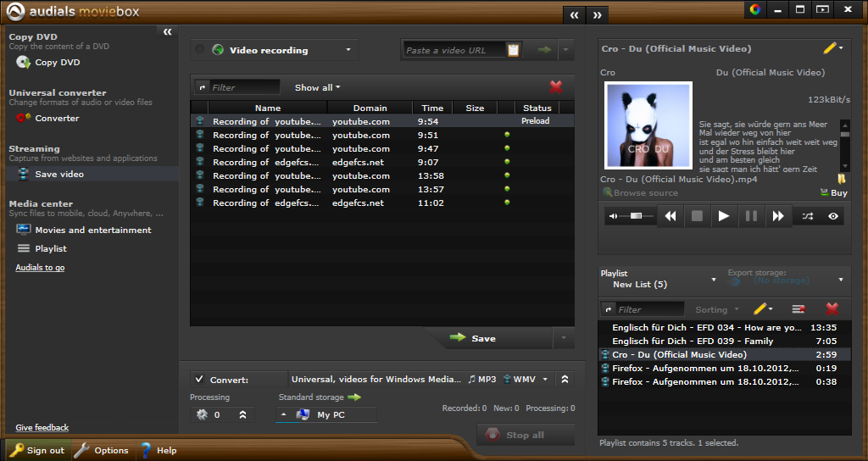
Task: Click colorful circle icon in title bar
Action: click(754, 9)
